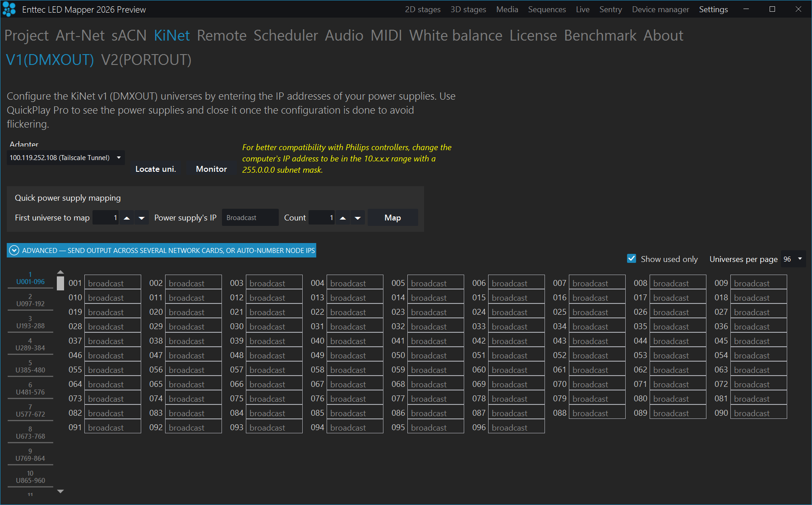
Task: Open Device manager
Action: point(660,9)
